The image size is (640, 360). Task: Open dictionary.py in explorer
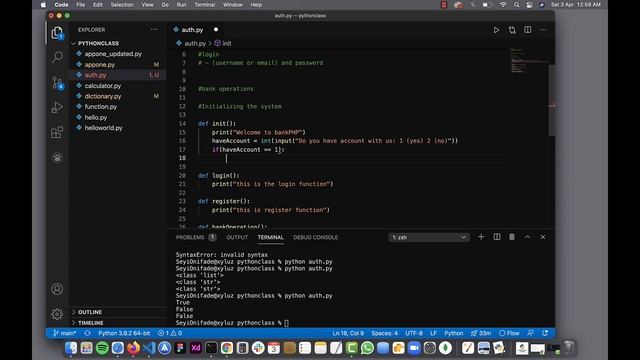(x=103, y=96)
